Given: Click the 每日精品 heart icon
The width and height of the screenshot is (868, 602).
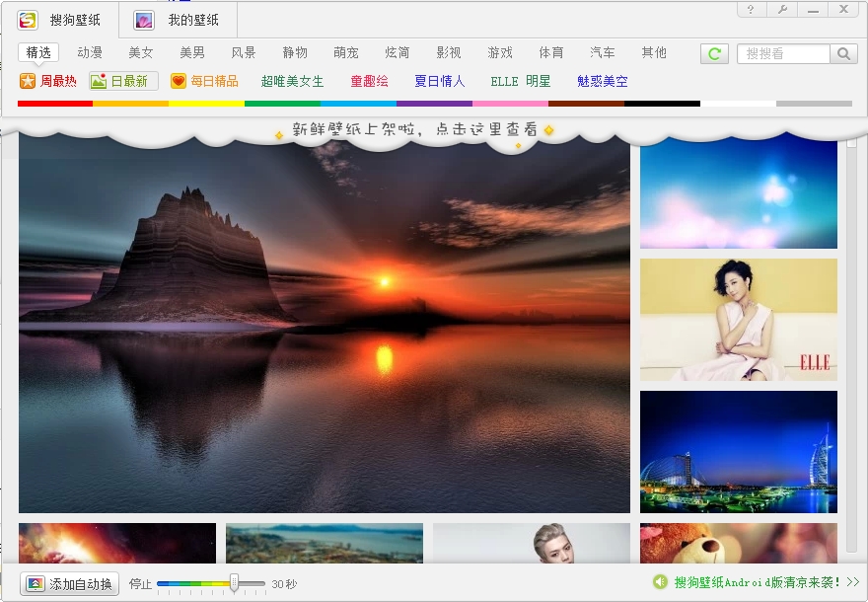Looking at the screenshot, I should pyautogui.click(x=178, y=81).
